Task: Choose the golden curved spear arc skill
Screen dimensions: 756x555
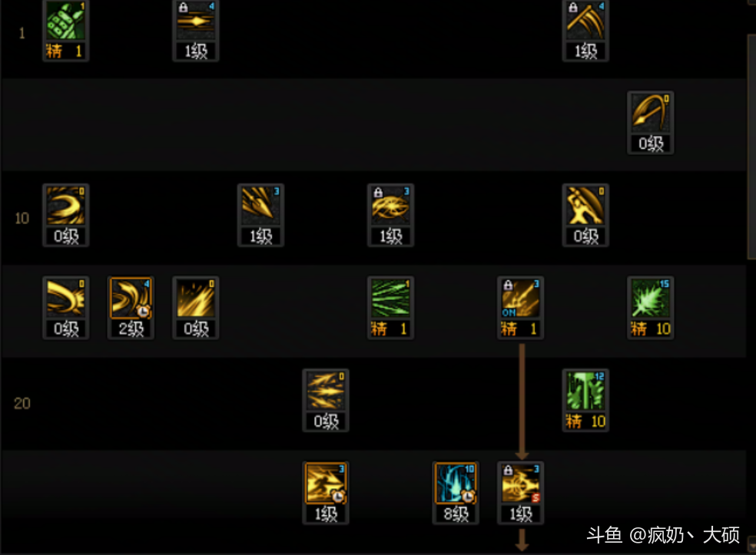Action: [651, 113]
